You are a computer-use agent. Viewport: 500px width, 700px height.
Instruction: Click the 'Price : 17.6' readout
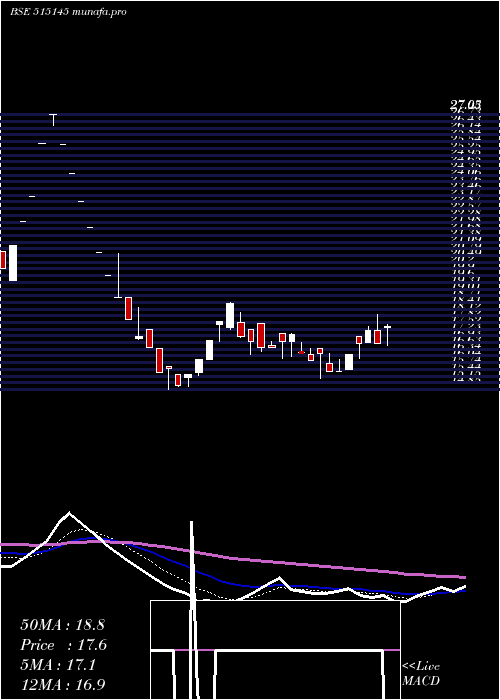point(64,645)
